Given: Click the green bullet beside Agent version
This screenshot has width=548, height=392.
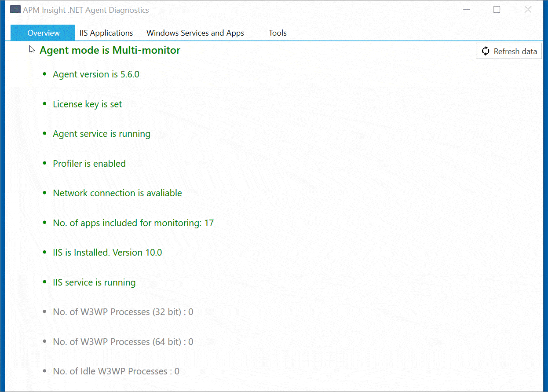Looking at the screenshot, I should tap(44, 74).
